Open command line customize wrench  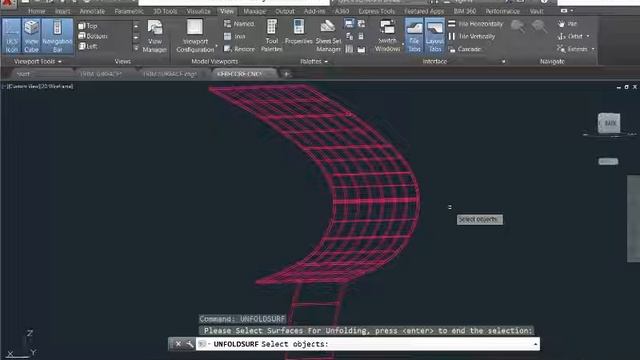point(189,344)
